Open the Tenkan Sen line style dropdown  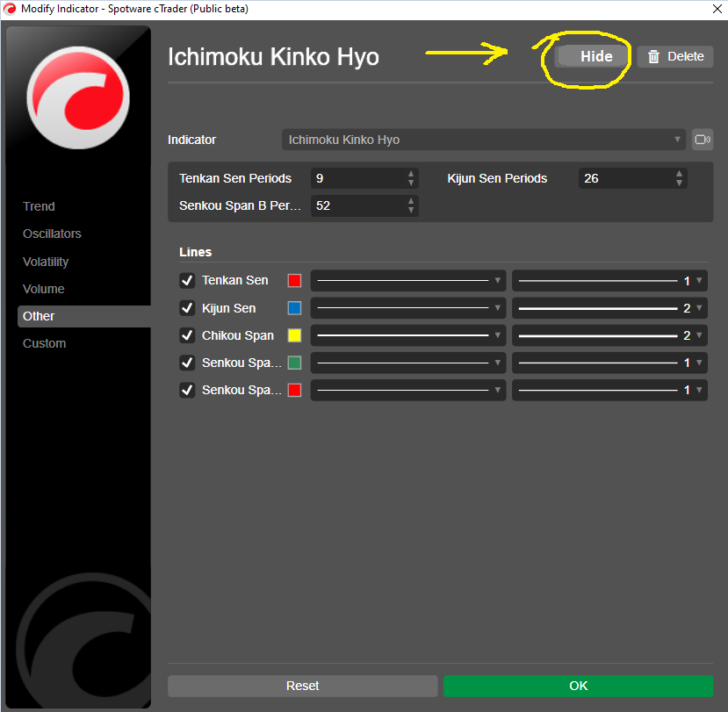[408, 280]
